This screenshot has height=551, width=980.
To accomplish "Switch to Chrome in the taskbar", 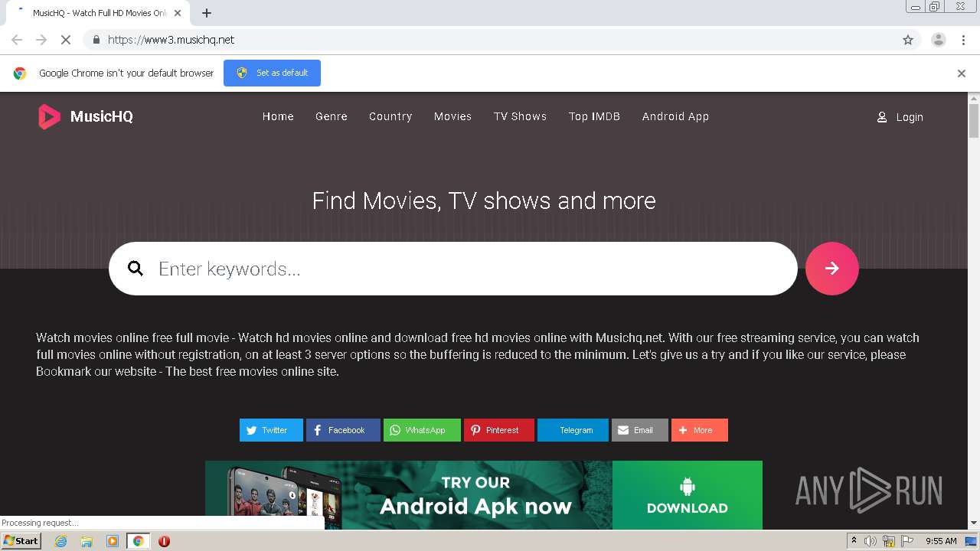I will tap(138, 541).
